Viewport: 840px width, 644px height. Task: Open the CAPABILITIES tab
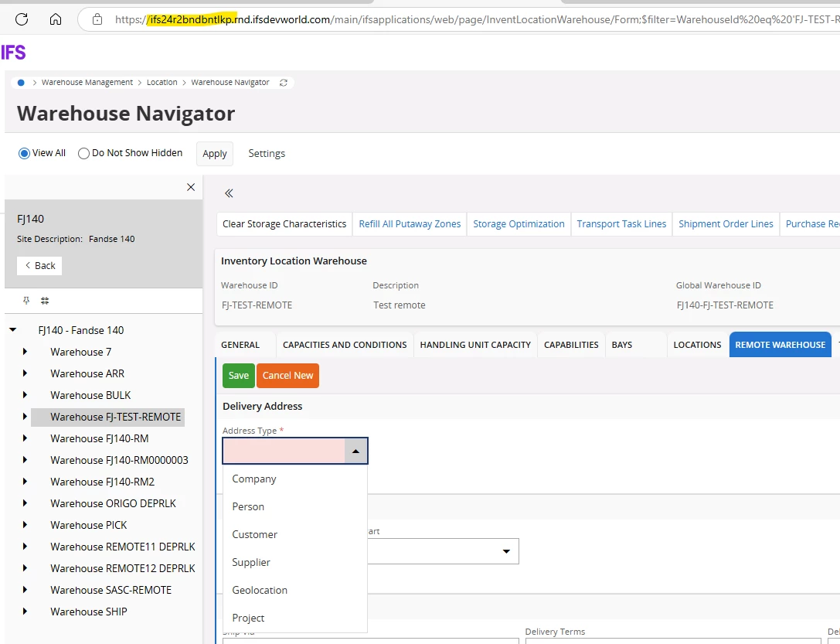click(x=571, y=345)
